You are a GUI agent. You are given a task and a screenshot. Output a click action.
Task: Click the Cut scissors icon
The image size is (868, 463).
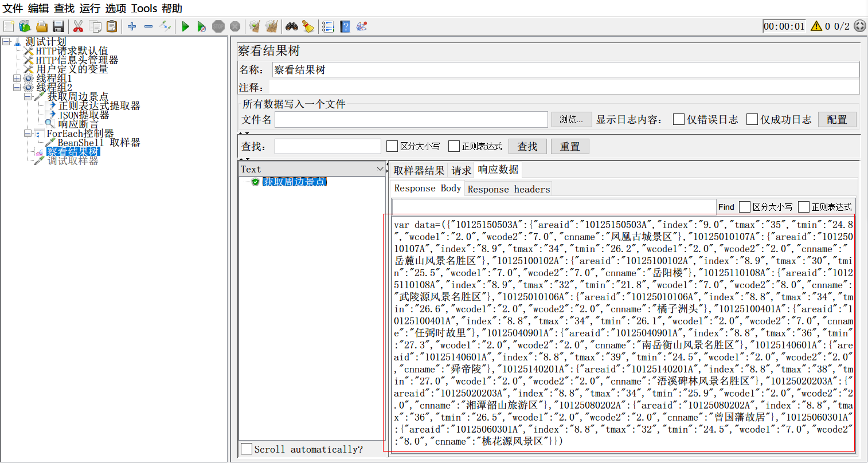coord(79,26)
